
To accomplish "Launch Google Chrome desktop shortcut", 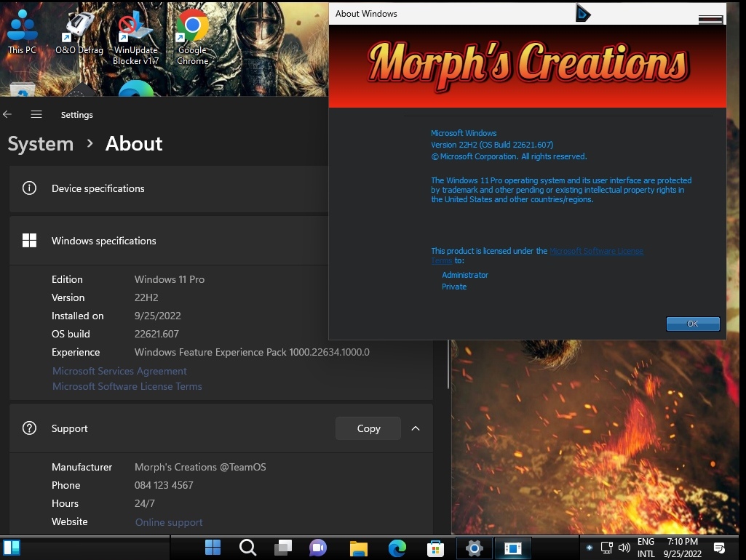I will 192,37.
